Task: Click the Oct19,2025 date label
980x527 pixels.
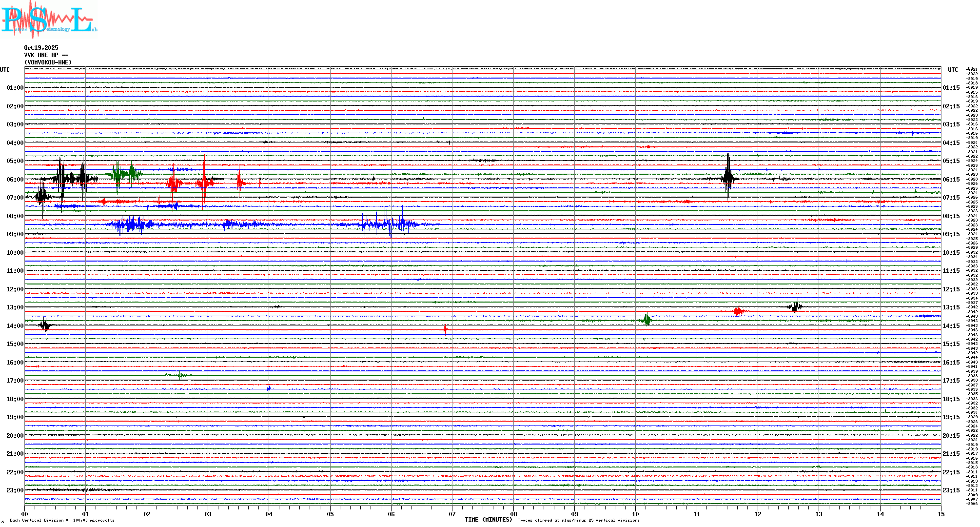Action: [x=41, y=48]
